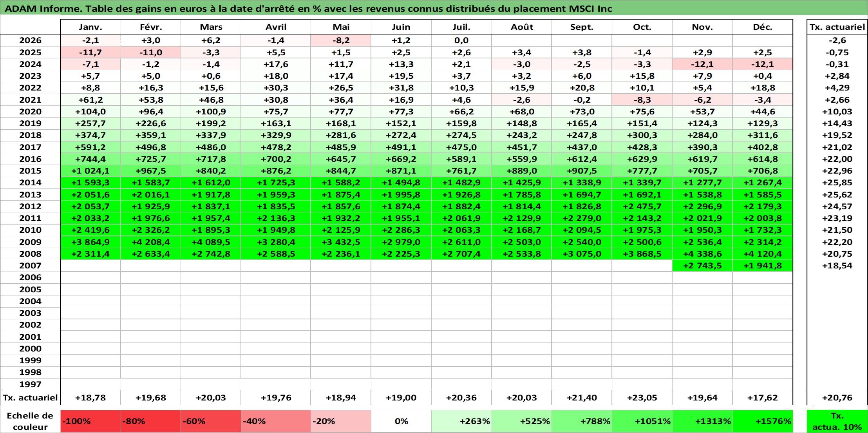
Task: Click the Avril column header
Action: point(276,27)
